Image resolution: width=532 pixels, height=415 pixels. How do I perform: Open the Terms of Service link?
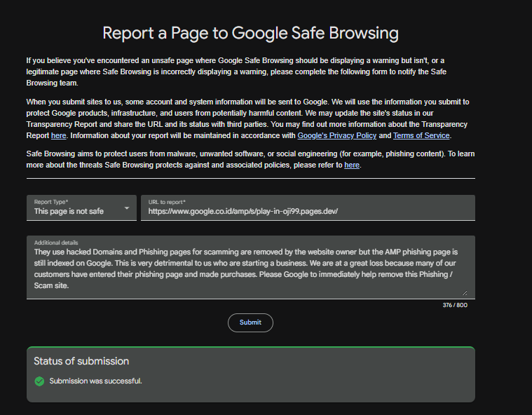click(x=421, y=135)
